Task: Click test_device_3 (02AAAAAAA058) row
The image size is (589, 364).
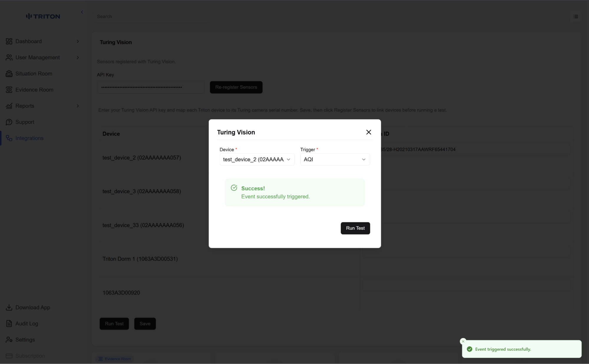Action: [x=142, y=191]
